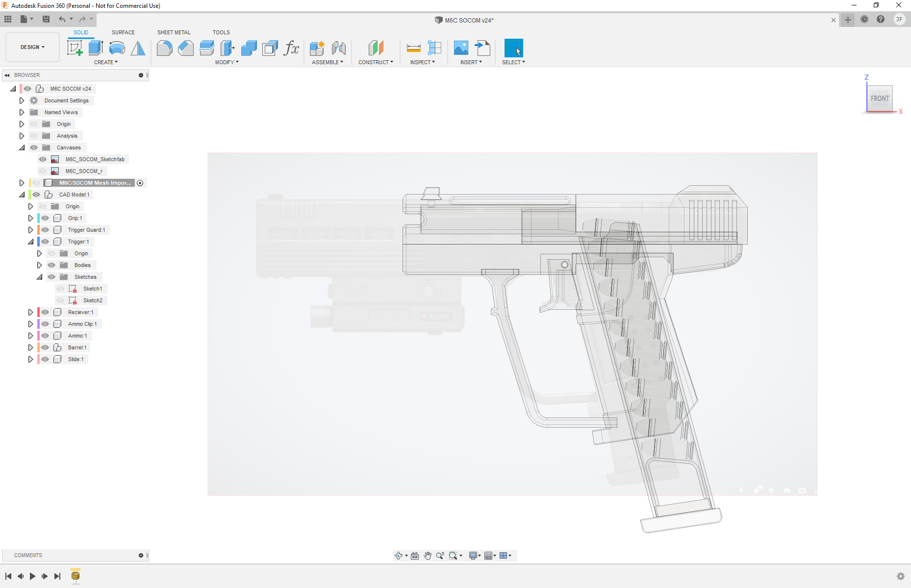Choose the Fillet tool icon
The height and width of the screenshot is (588, 911).
click(x=164, y=48)
